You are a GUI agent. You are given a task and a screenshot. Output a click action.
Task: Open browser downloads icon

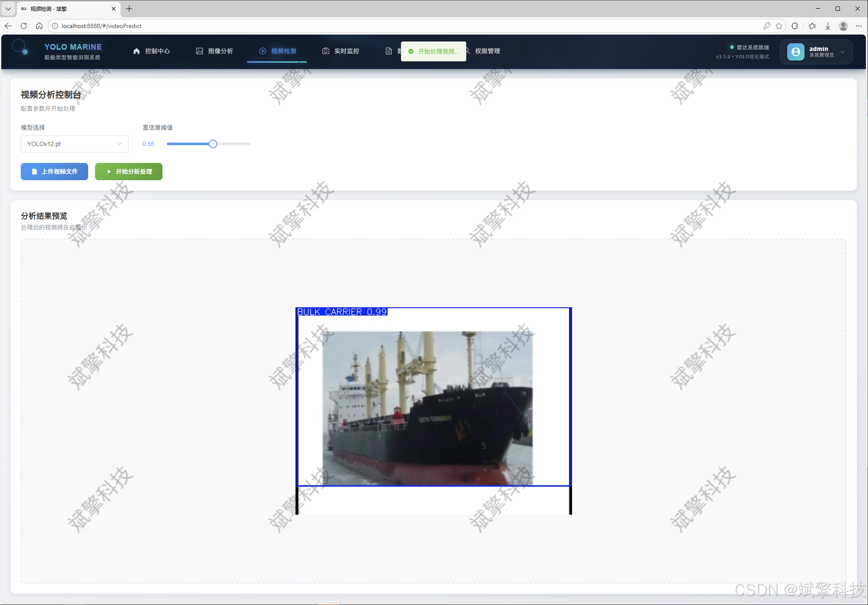point(828,26)
